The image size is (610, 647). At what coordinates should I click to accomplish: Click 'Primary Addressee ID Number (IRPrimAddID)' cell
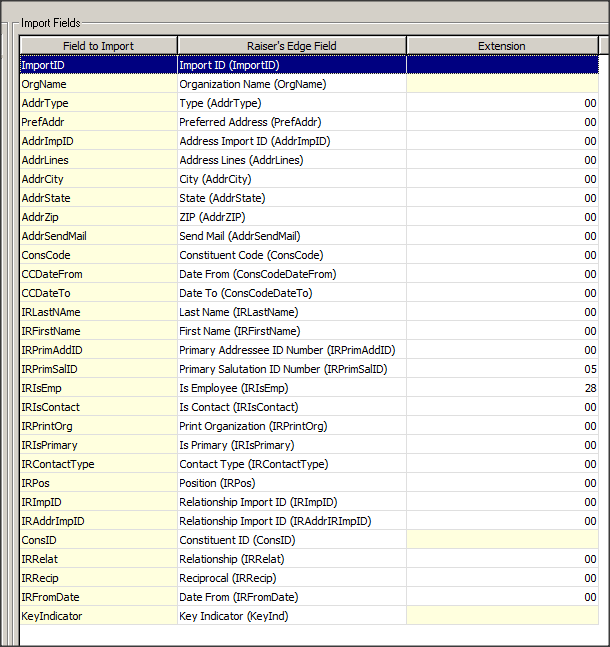click(292, 350)
